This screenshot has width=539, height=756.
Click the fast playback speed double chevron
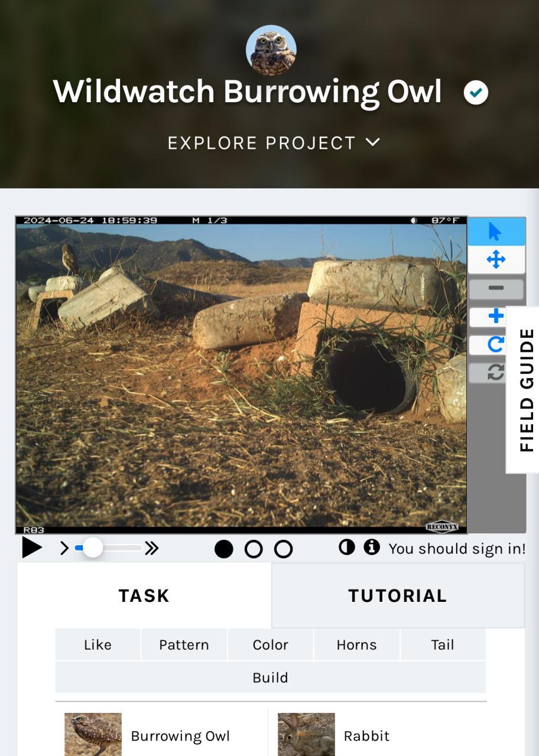(152, 549)
